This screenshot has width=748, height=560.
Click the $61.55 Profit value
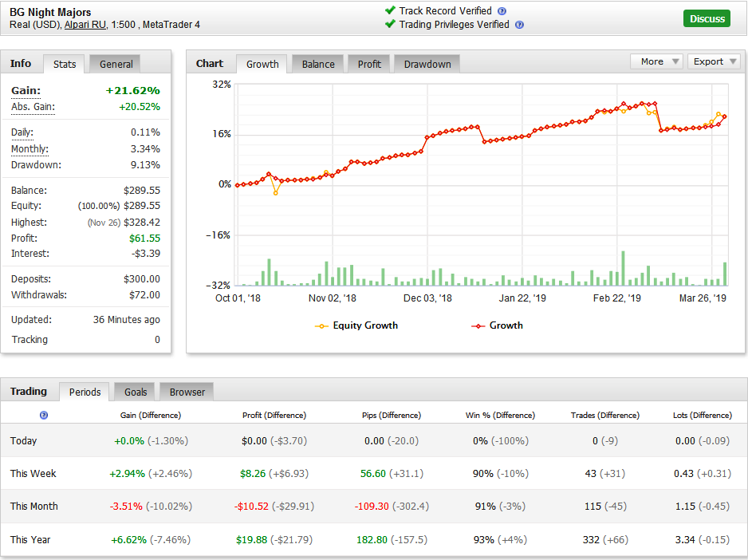144,239
